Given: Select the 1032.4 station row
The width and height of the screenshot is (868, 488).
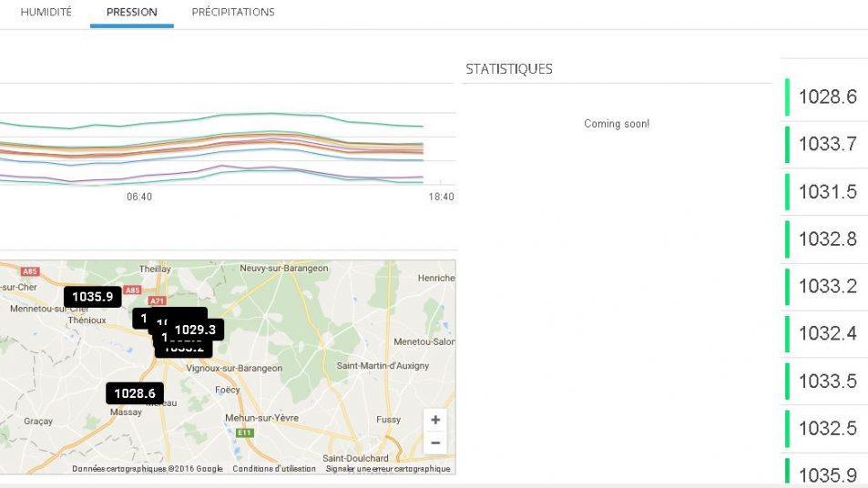Looking at the screenshot, I should point(827,333).
